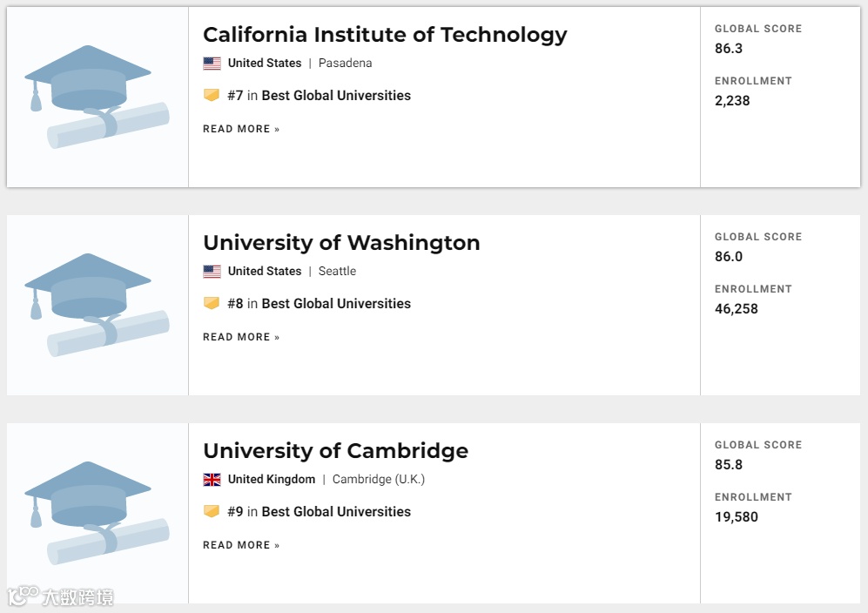
Task: Click the University of Cambridge graduation cap image
Action: (97, 513)
